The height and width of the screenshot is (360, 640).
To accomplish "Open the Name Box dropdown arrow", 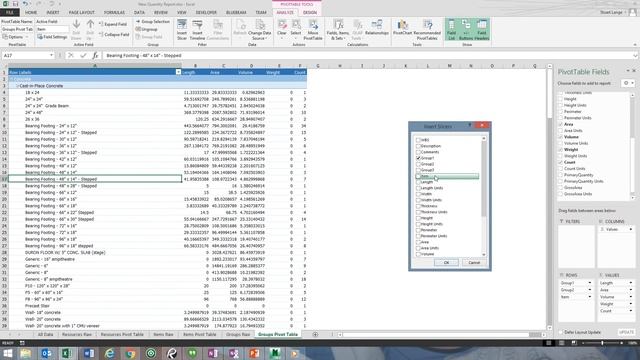I will pos(51,55).
